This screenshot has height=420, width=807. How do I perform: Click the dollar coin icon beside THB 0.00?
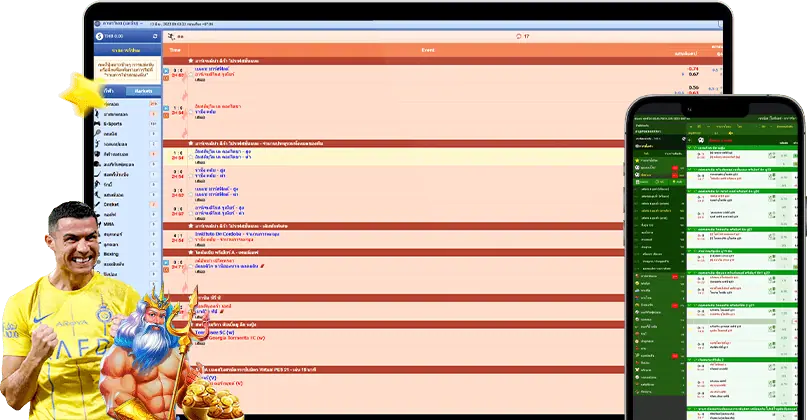[x=99, y=37]
